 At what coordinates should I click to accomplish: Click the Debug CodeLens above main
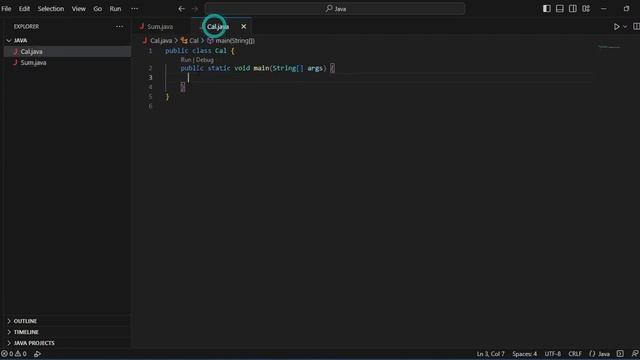click(204, 60)
